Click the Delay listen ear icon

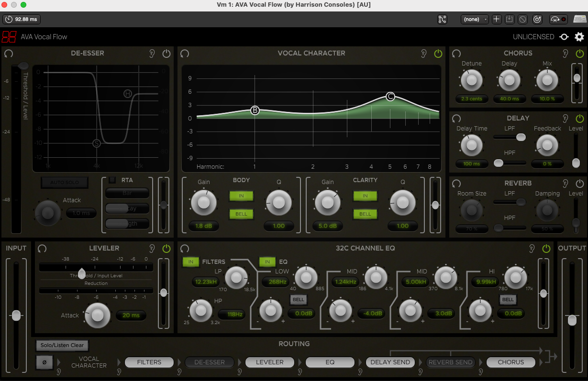tap(566, 118)
